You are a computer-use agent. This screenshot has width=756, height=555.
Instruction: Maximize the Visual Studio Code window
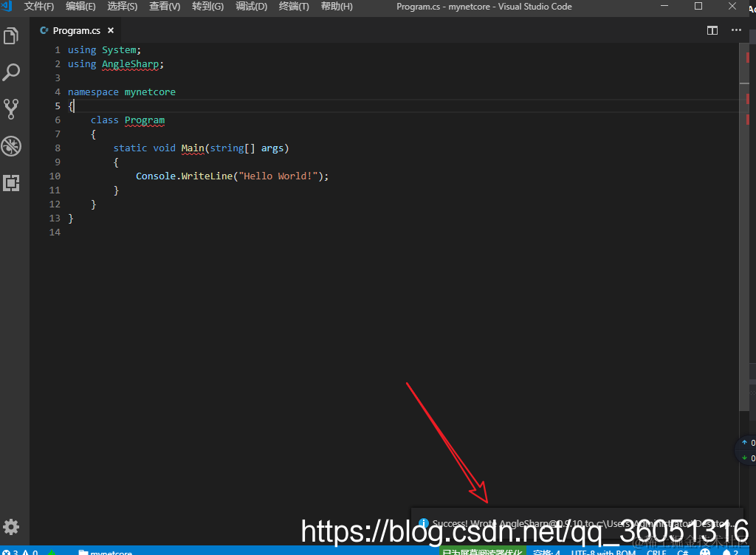[698, 6]
